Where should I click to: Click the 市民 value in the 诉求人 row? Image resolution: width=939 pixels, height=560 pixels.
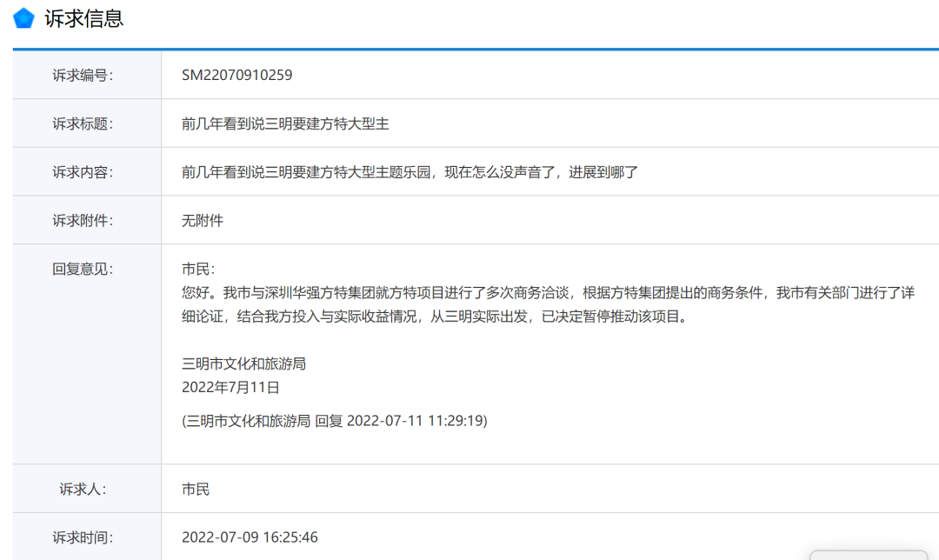point(196,490)
